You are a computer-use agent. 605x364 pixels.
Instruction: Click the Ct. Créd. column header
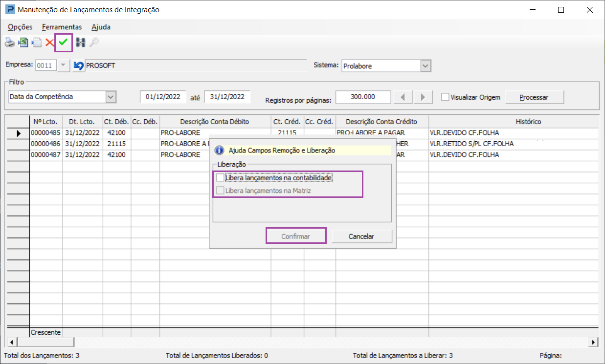(287, 122)
